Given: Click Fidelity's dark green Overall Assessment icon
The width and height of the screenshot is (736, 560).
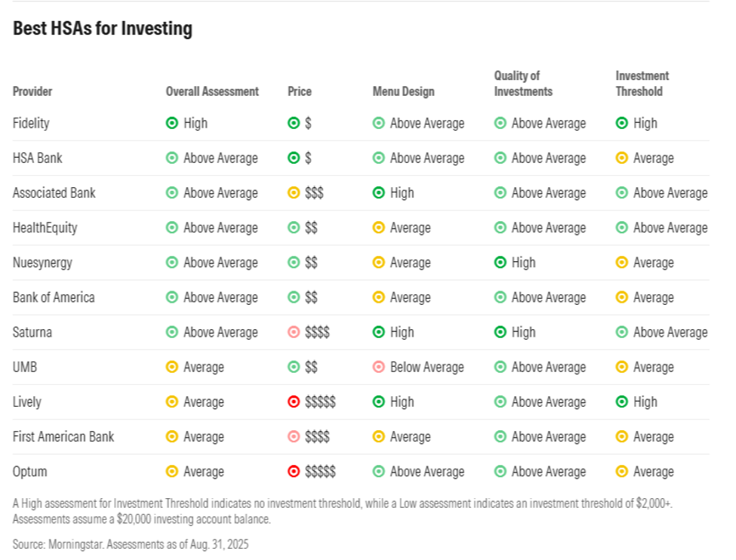Looking at the screenshot, I should click(x=172, y=123).
